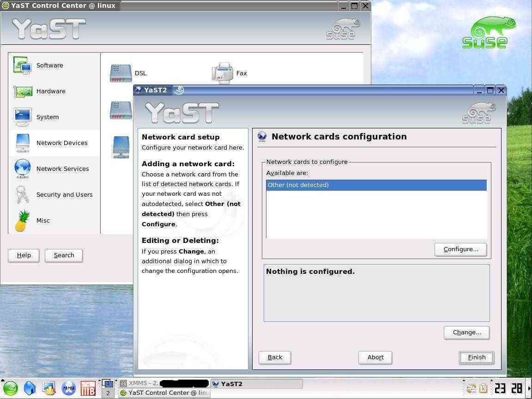Open the YaST2 window menu icon in title bar

138,90
